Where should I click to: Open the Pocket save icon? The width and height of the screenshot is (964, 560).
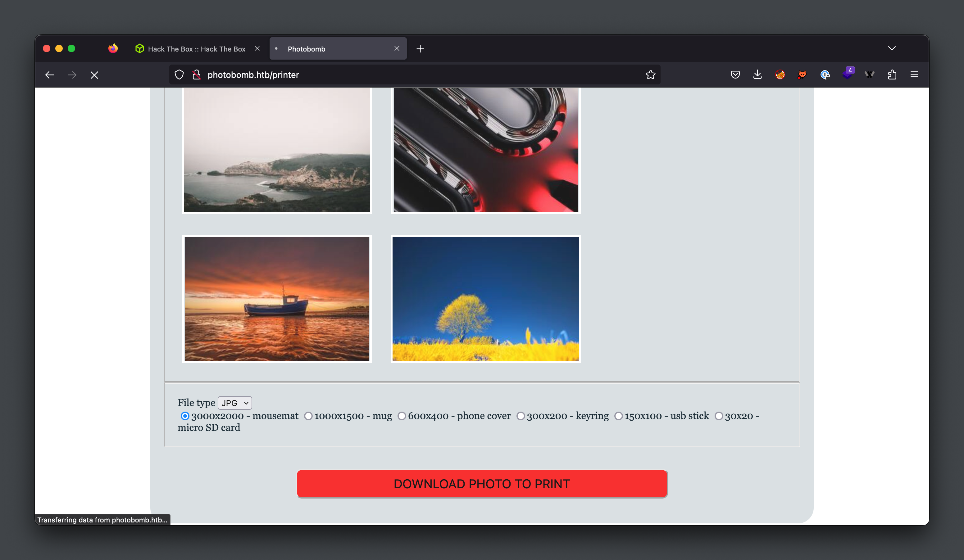coord(735,75)
